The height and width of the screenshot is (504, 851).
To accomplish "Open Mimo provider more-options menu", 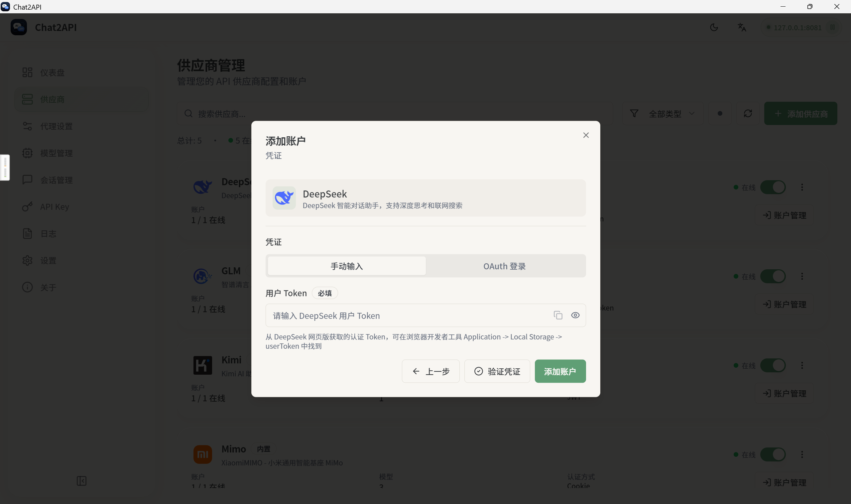I will coord(802,454).
